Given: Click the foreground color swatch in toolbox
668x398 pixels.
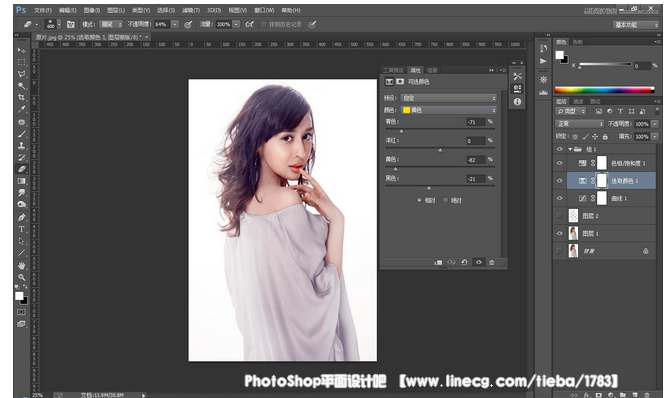Looking at the screenshot, I should point(19,296).
